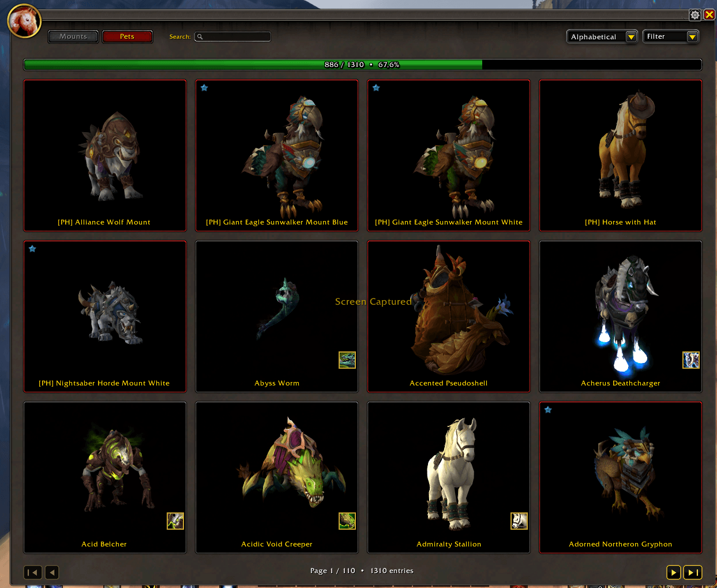Click the horse portrait emblem icon
This screenshot has width=717, height=588.
coord(24,21)
